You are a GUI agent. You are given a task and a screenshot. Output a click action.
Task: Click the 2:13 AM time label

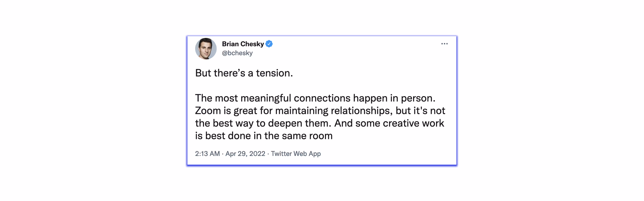(x=207, y=154)
